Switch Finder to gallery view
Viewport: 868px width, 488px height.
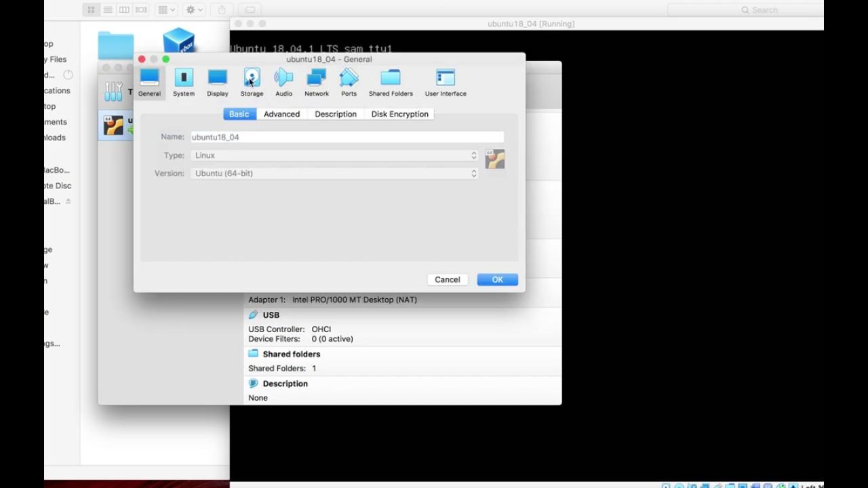click(x=141, y=9)
